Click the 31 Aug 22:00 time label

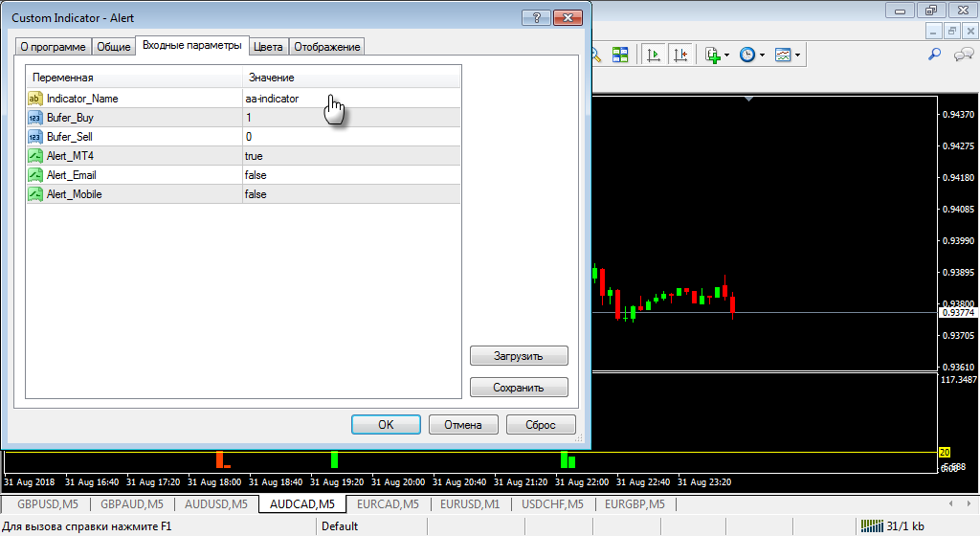tap(582, 482)
